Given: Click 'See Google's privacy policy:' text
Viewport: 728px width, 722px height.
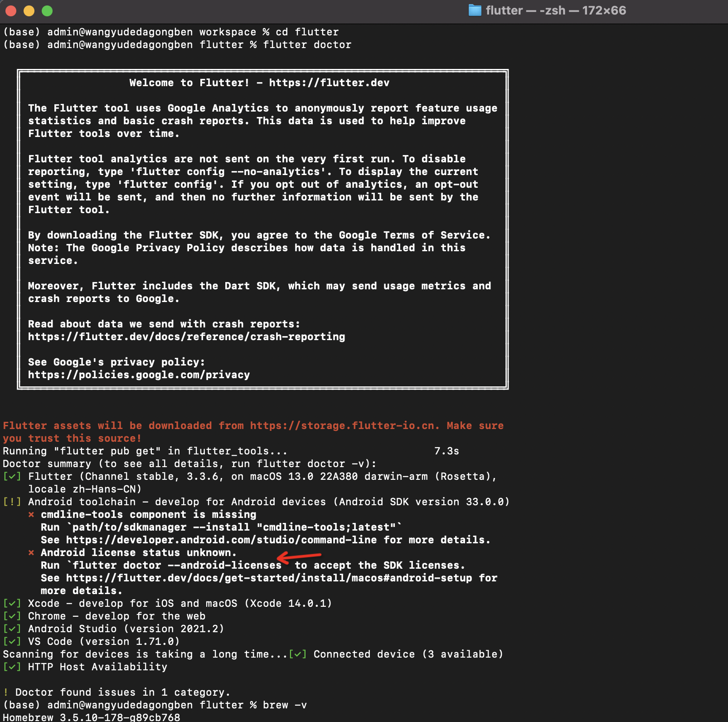Looking at the screenshot, I should click(x=116, y=362).
